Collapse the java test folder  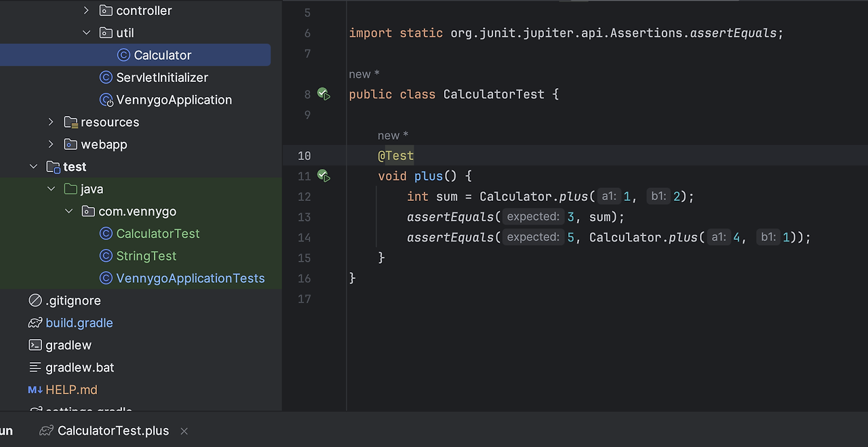(x=51, y=189)
